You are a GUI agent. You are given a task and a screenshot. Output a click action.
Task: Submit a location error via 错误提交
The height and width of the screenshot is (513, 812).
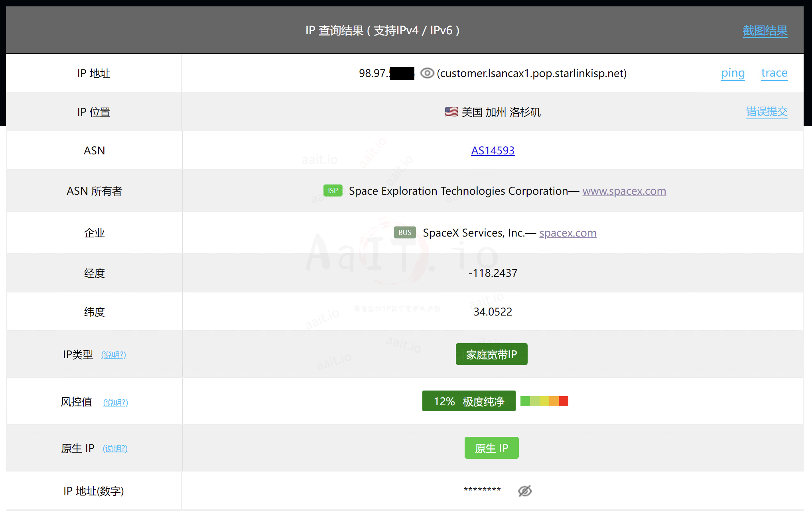(x=767, y=112)
